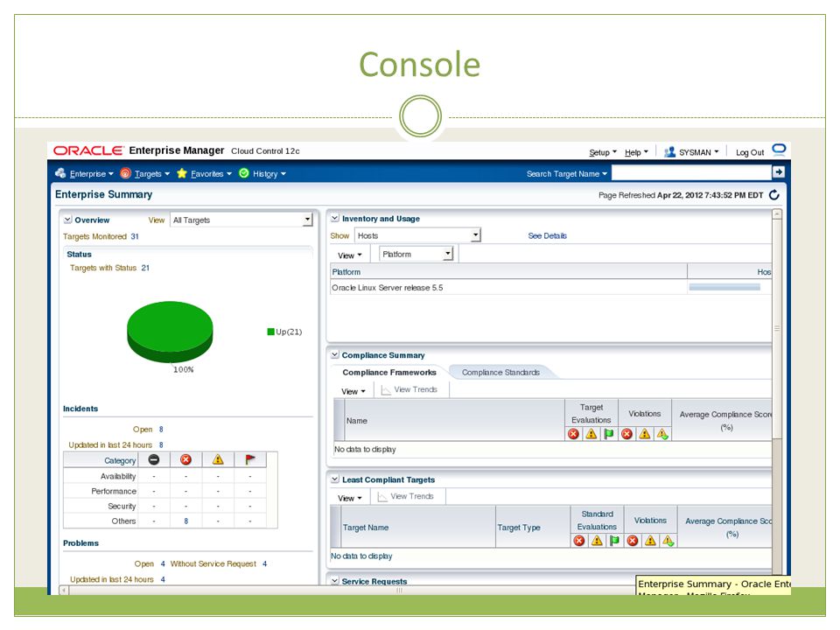Click incidents Updated in last 24 hours count
This screenshot has height=630, width=840.
(161, 445)
